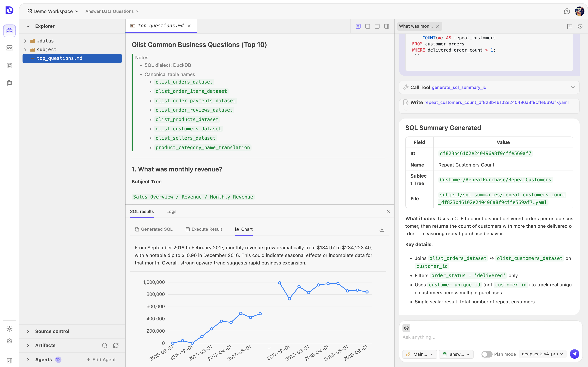The height and width of the screenshot is (367, 588).
Task: Switch to Logs tab
Action: pos(171,211)
